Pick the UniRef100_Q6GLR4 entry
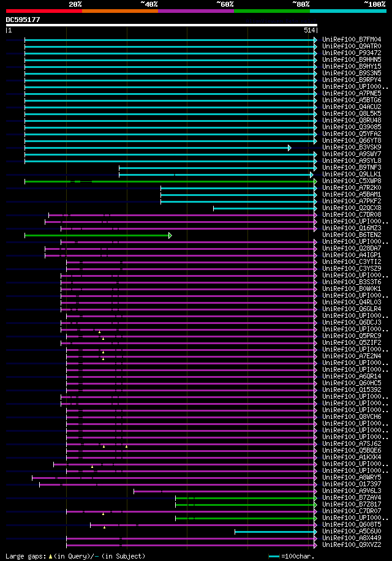This screenshot has height=561, width=392. coord(352,309)
